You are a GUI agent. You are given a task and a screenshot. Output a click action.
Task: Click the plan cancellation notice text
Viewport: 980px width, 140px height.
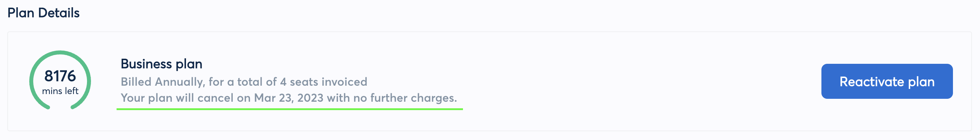point(289,98)
